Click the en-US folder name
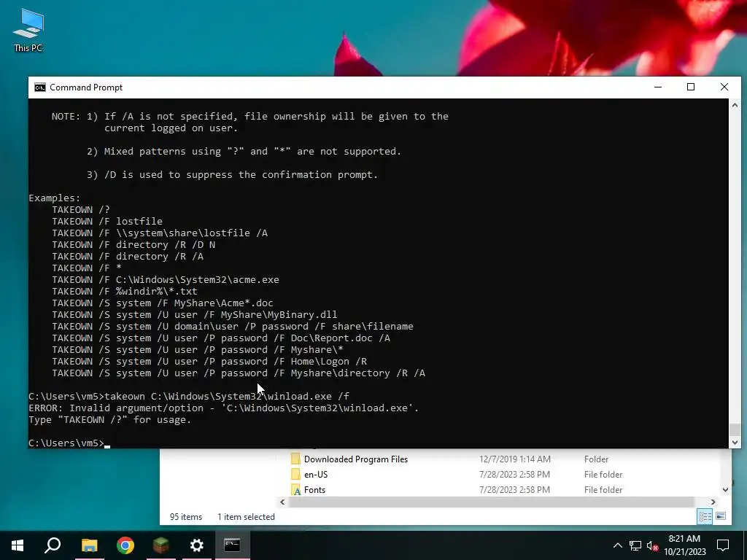The width and height of the screenshot is (747, 560). (x=316, y=474)
